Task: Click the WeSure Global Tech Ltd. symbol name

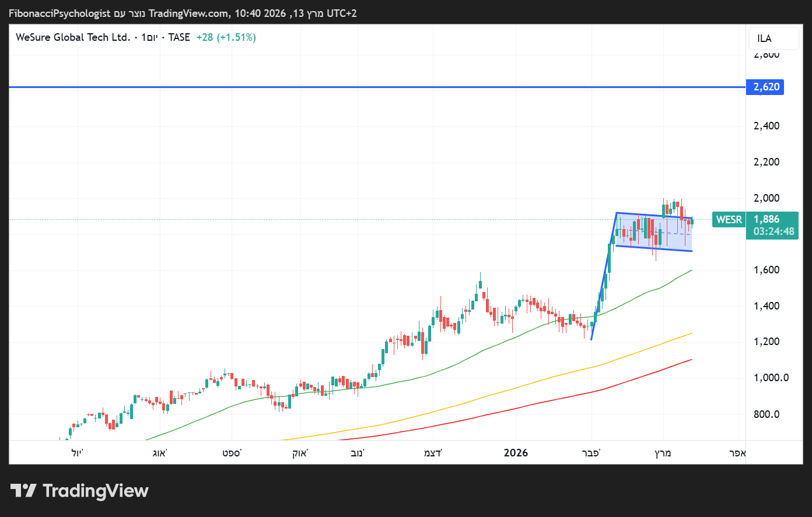Action: pos(73,37)
